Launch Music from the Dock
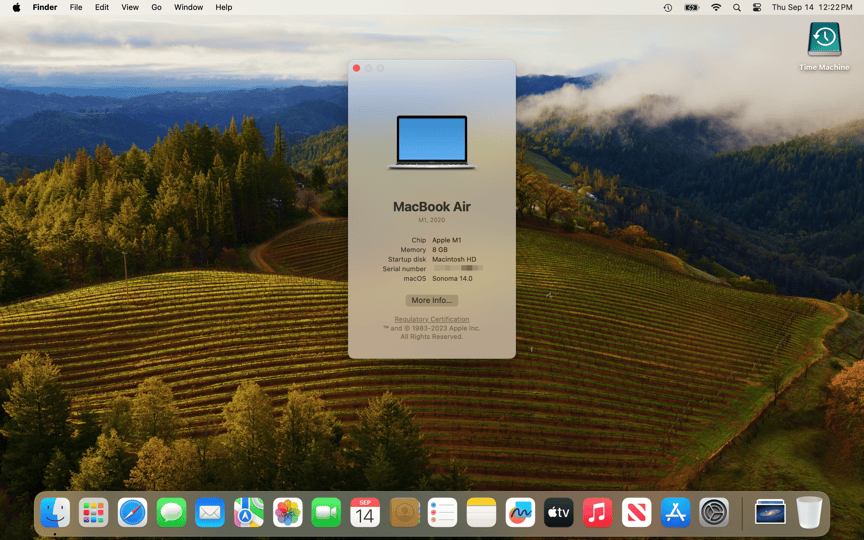864x540 pixels. [597, 512]
